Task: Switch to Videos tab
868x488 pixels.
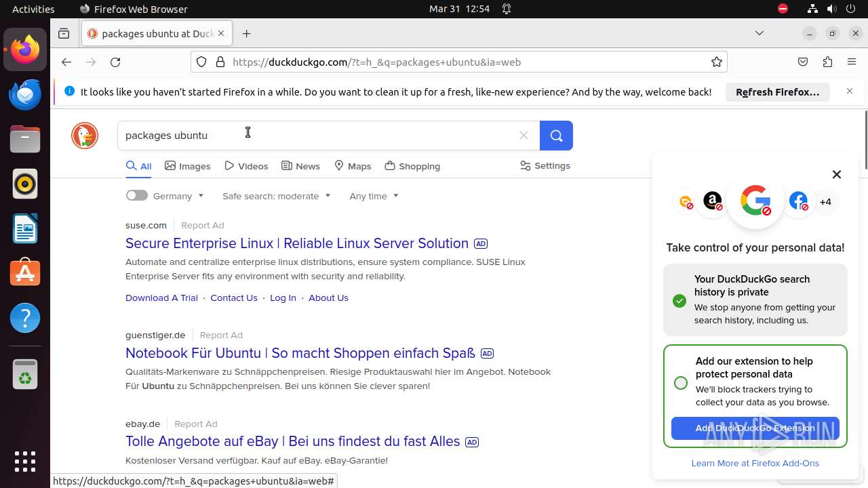Action: point(246,166)
